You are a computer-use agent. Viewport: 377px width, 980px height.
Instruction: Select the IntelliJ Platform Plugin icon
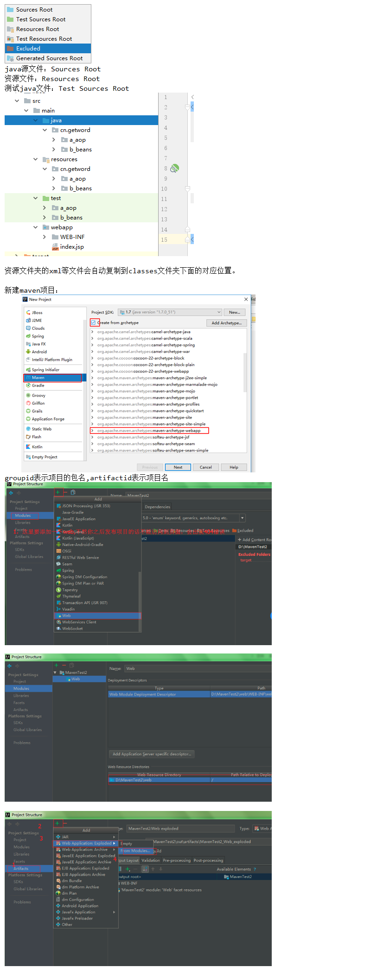pos(28,360)
